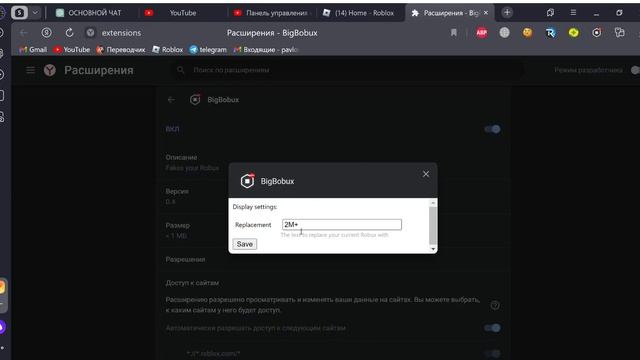Image resolution: width=640 pixels, height=360 pixels.
Task: Open the extensions puzzle menu icon
Action: [x=620, y=33]
